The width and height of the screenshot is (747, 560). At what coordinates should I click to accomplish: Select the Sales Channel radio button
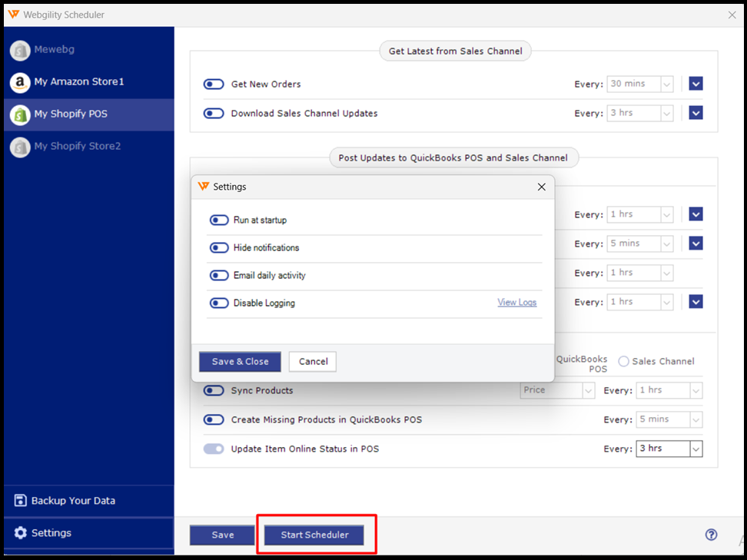pyautogui.click(x=623, y=360)
